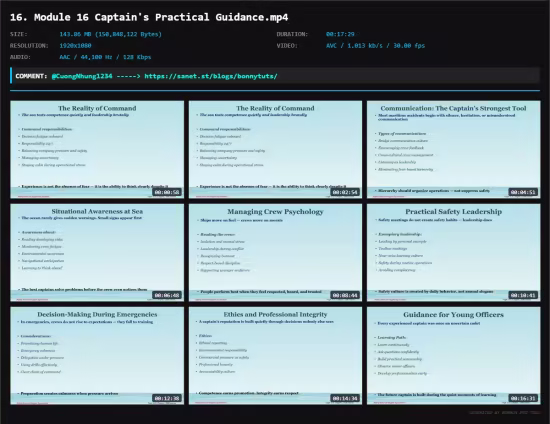Image resolution: width=550 pixels, height=424 pixels.
Task: Click the 00:04:51 timestamp badge
Action: click(523, 192)
